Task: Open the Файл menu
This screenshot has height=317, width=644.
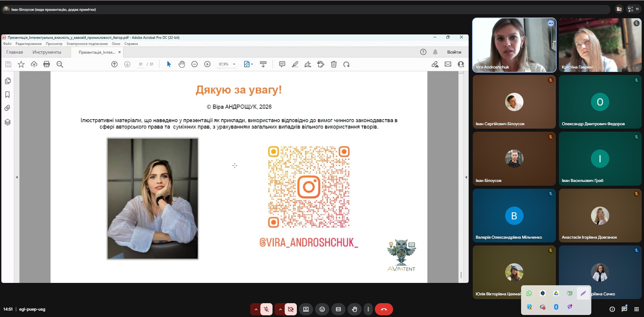Action: [x=7, y=44]
